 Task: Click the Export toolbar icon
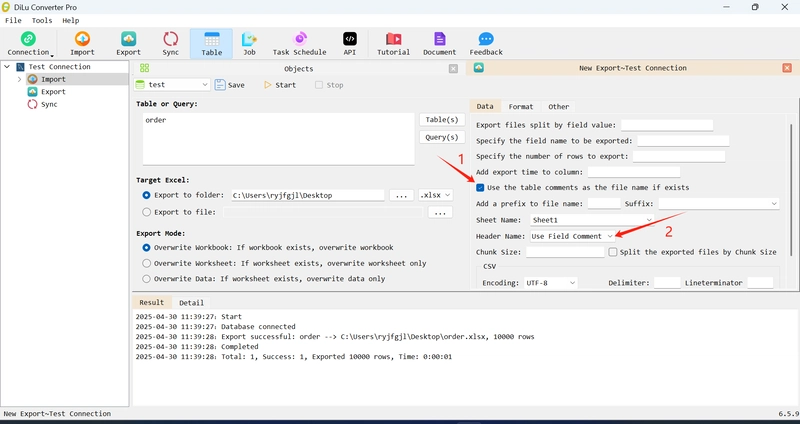point(129,39)
